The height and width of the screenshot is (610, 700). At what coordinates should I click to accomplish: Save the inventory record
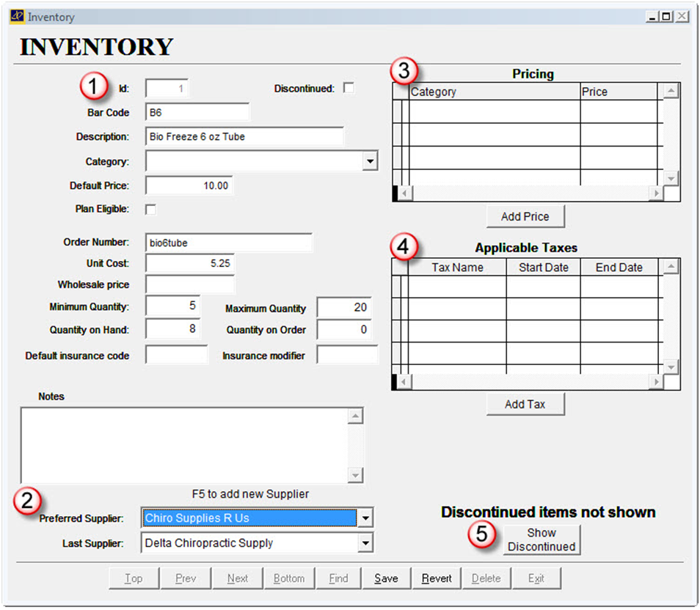point(386,578)
